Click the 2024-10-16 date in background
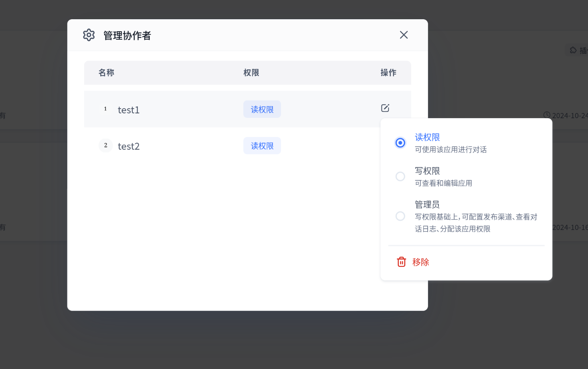Image resolution: width=588 pixels, height=369 pixels. [x=570, y=228]
